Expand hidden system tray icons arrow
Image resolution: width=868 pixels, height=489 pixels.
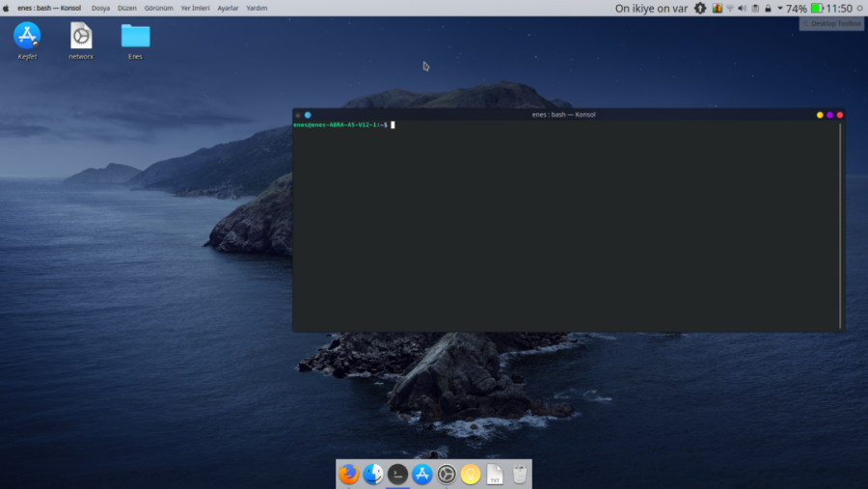[779, 8]
